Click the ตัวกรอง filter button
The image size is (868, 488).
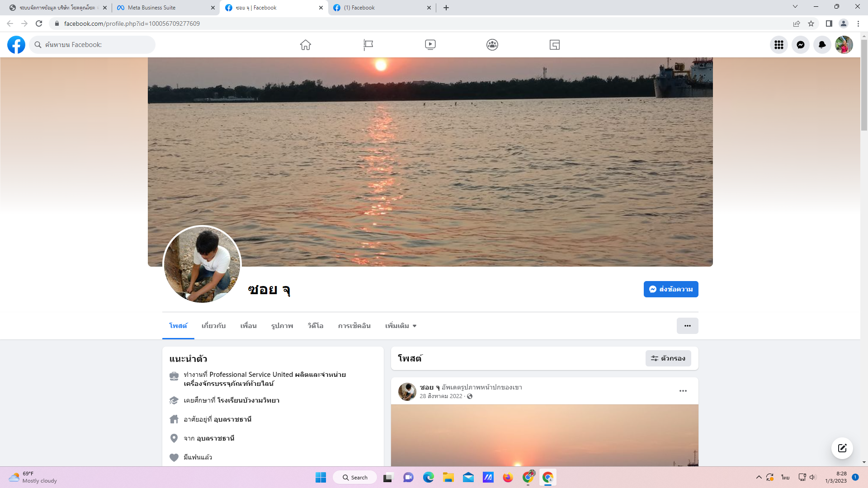[668, 358]
